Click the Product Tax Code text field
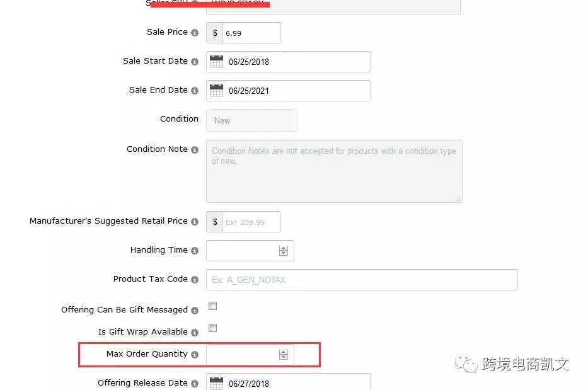 (x=362, y=280)
